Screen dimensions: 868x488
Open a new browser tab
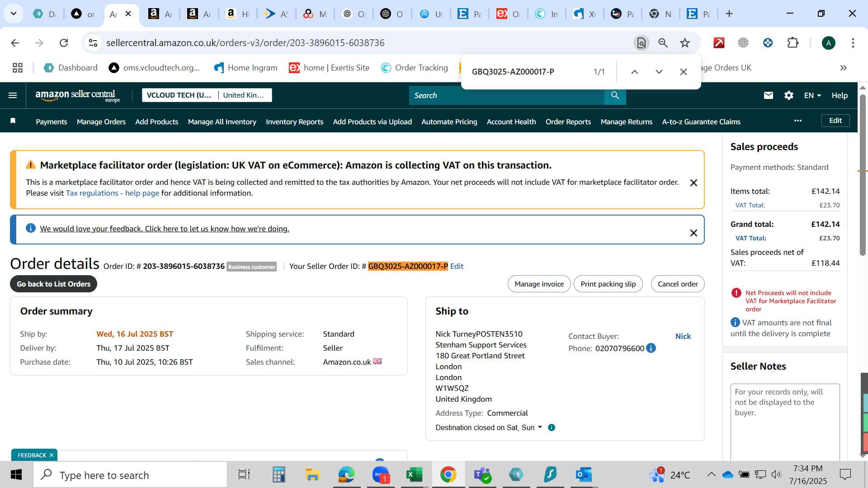tap(729, 14)
